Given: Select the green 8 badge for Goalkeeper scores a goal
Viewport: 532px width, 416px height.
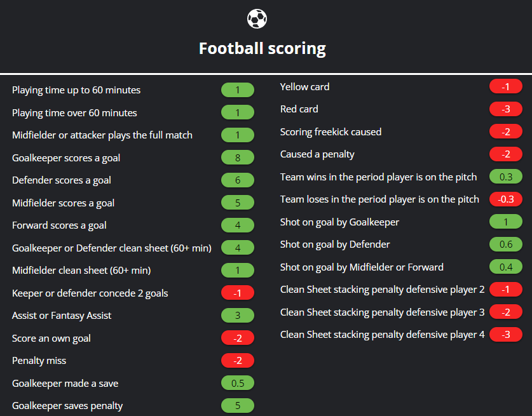Looking at the screenshot, I should (x=238, y=158).
